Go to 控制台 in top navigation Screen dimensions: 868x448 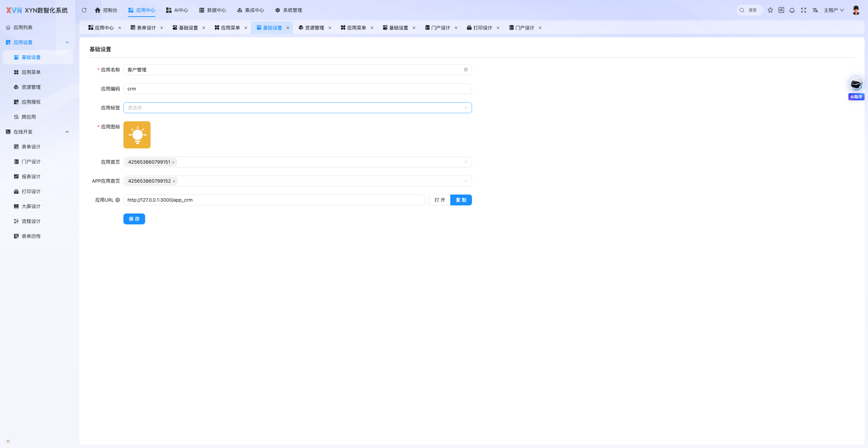click(x=106, y=10)
